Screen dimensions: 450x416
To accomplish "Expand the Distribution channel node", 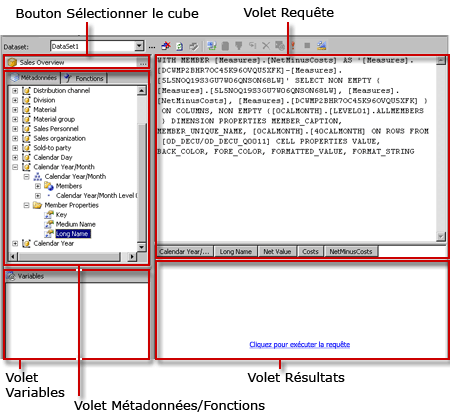I will [15, 90].
